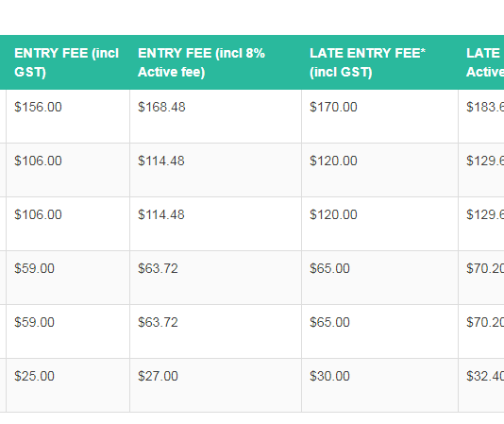Select the first $114.48 cell

click(216, 170)
